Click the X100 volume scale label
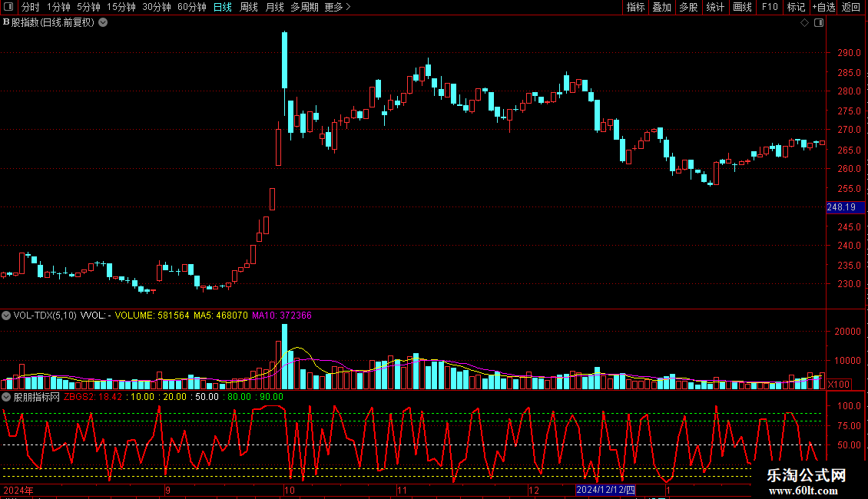The height and width of the screenshot is (499, 868). coord(839,385)
